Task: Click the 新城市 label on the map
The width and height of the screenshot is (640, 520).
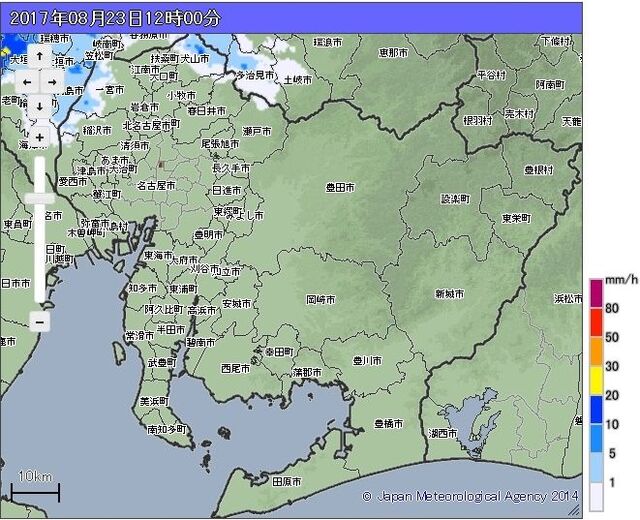Action: 449,293
